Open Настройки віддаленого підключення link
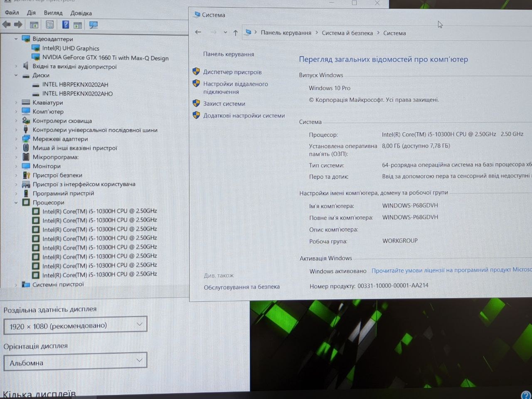Screen dimensions: 532x399 [236, 88]
